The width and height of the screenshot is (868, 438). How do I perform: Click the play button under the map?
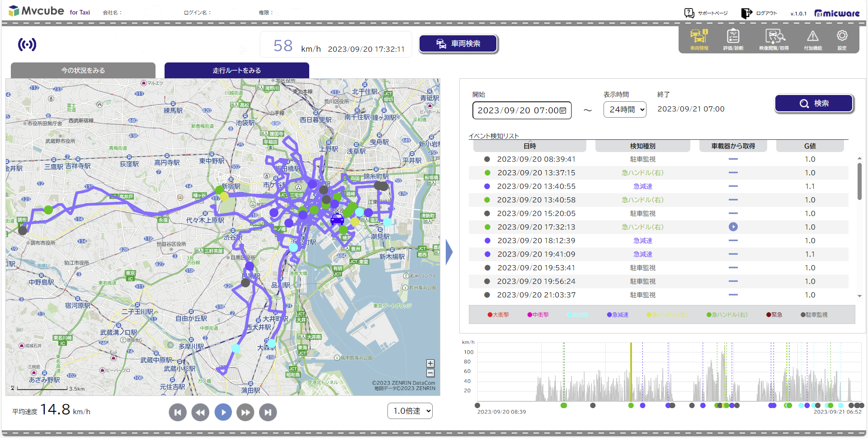click(x=223, y=412)
